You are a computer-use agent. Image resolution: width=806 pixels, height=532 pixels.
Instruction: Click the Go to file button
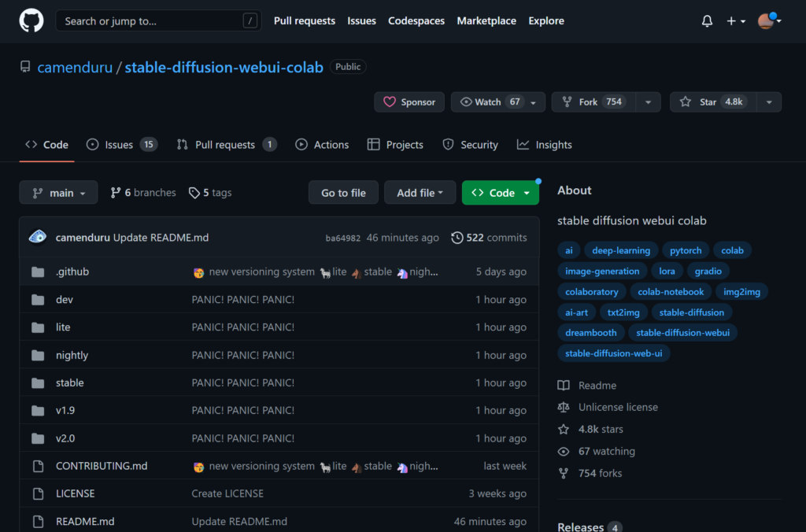tap(343, 193)
